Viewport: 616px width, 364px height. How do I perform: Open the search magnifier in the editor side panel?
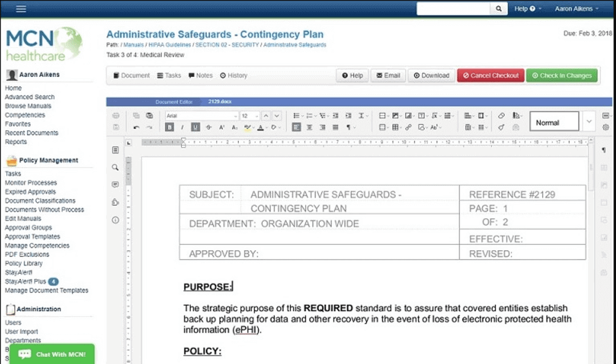point(115,167)
